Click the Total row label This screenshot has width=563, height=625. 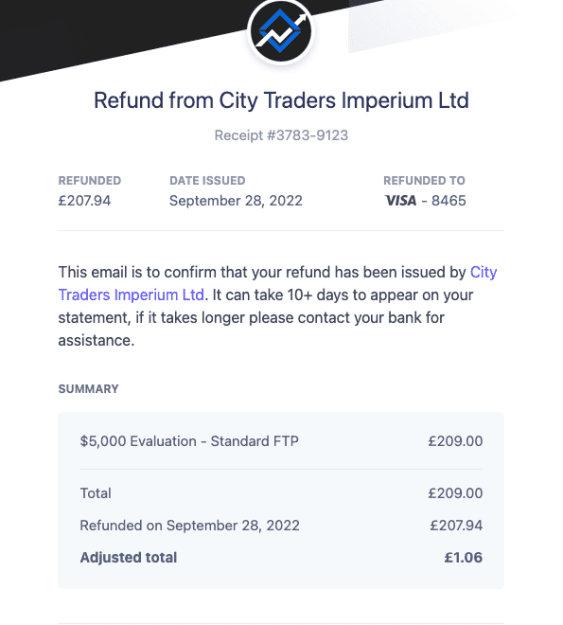[96, 493]
